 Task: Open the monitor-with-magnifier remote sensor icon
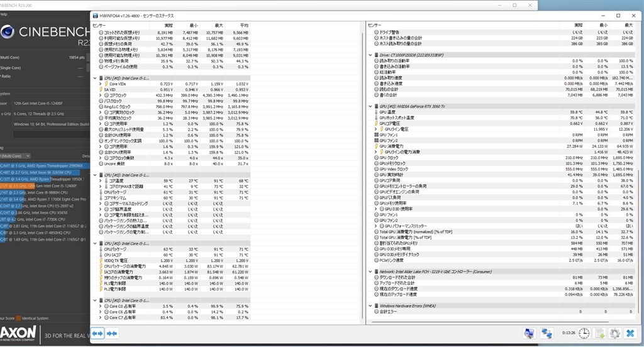coord(529,333)
